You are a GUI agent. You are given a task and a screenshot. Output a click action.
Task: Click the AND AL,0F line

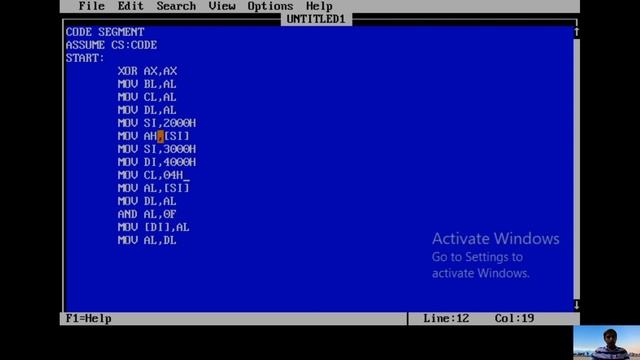pos(147,214)
